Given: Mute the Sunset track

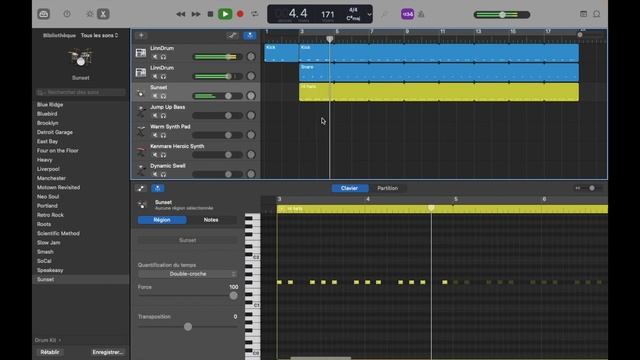Looking at the screenshot, I should pyautogui.click(x=155, y=96).
